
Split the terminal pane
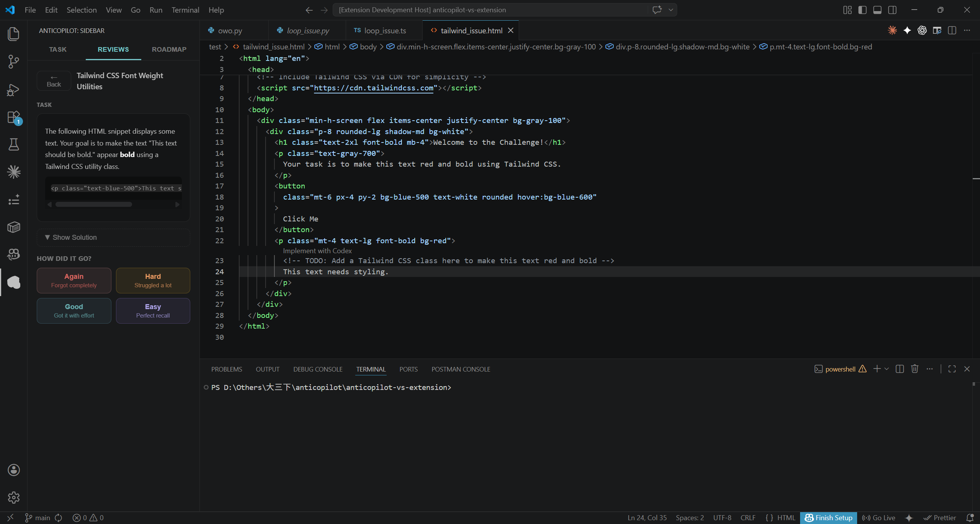900,369
